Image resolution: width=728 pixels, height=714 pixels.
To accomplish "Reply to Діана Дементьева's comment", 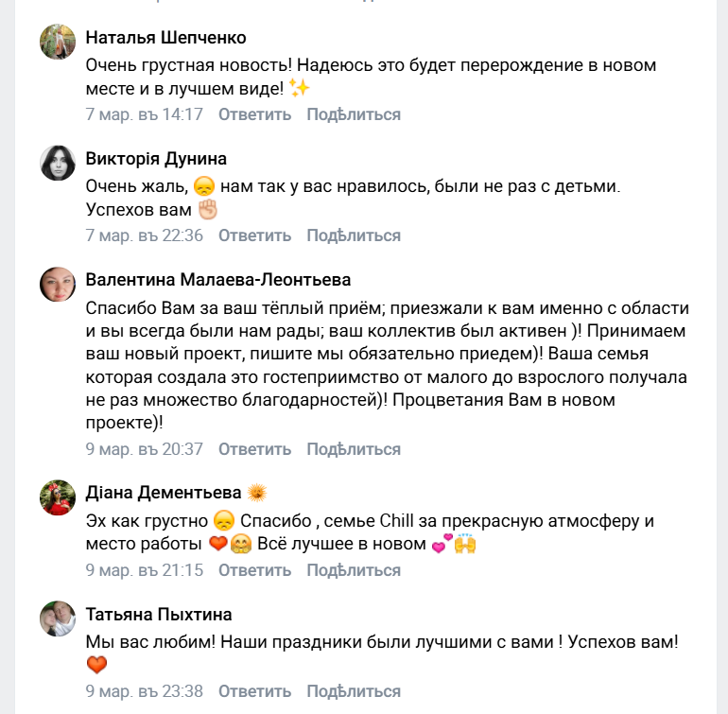I will [x=254, y=570].
